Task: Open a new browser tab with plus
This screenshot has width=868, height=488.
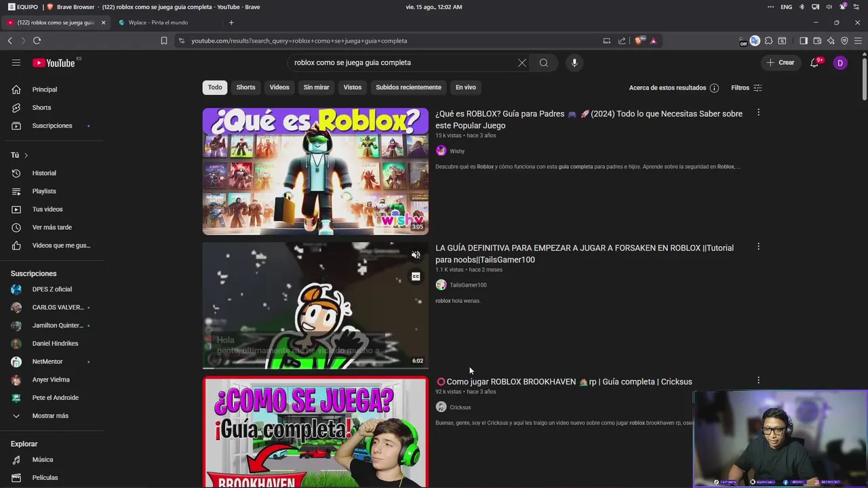Action: 231,22
